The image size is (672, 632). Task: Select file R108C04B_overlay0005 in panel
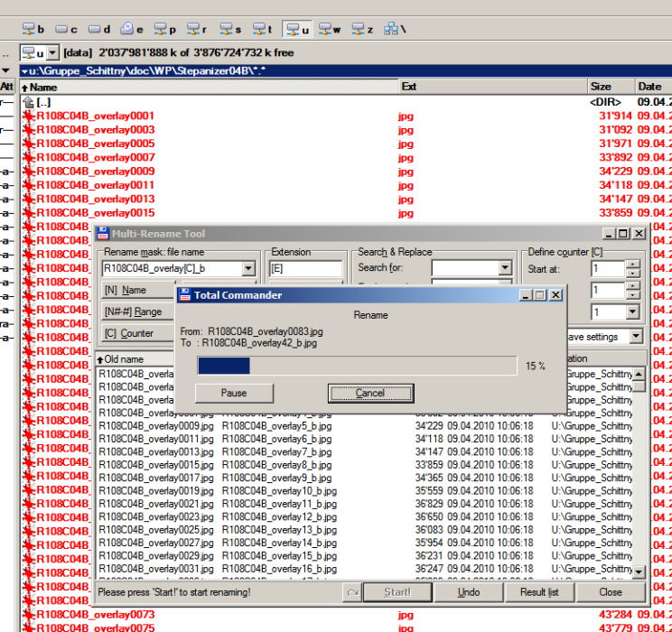click(95, 144)
